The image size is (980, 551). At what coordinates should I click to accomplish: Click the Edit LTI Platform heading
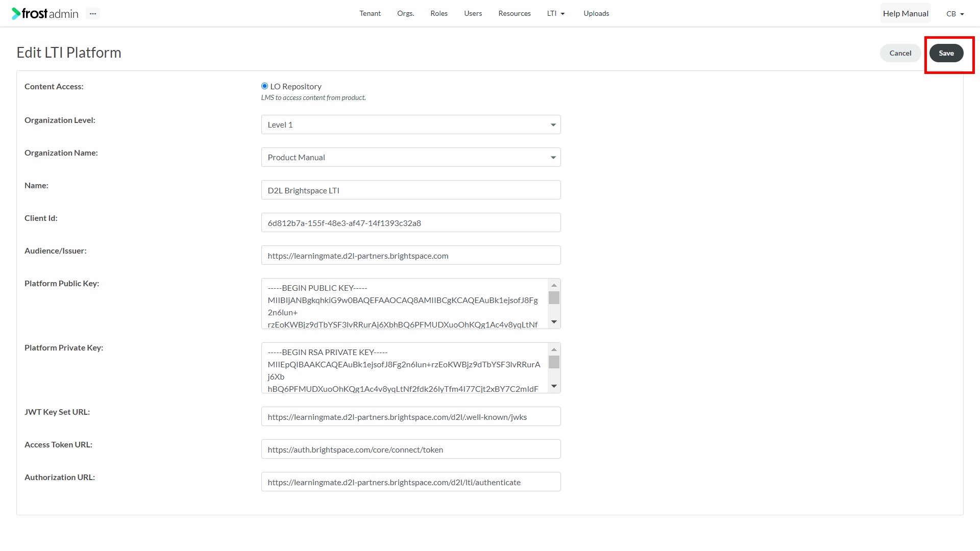(69, 53)
